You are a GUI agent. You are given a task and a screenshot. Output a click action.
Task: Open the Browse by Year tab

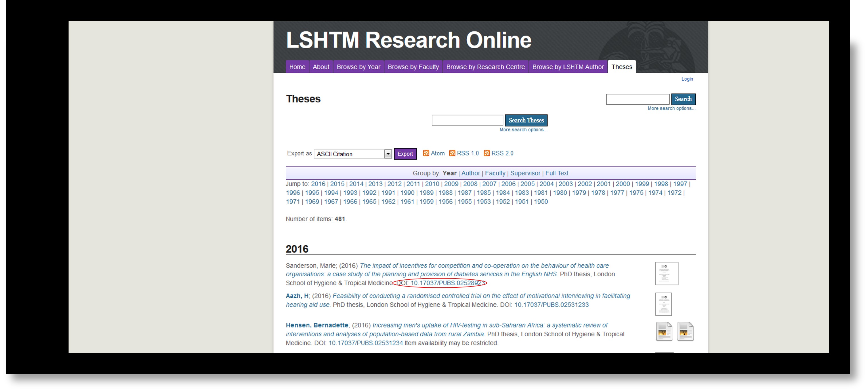(358, 67)
